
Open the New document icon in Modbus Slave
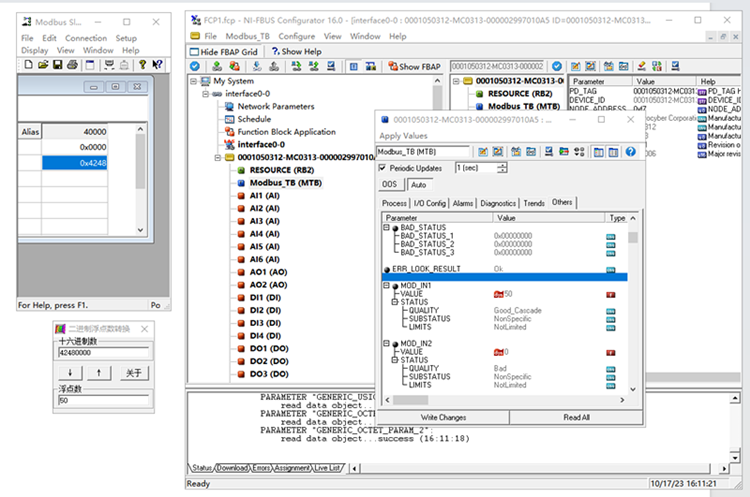pyautogui.click(x=28, y=65)
